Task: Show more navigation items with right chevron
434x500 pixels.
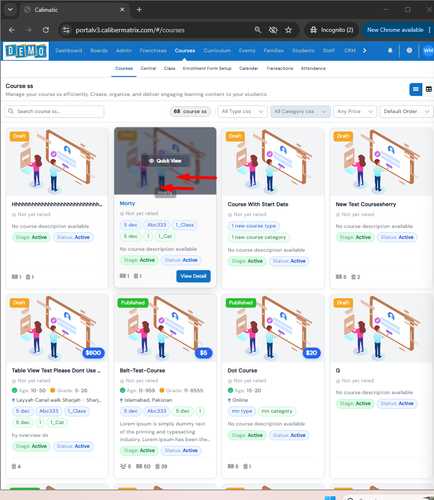Action: [364, 51]
